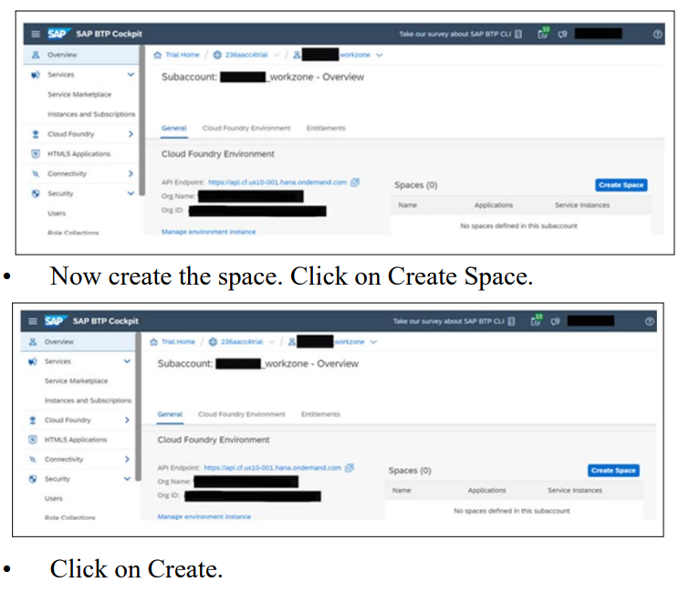Open Users under Security, second screenshot
This screenshot has width=700, height=603.
pyautogui.click(x=54, y=499)
